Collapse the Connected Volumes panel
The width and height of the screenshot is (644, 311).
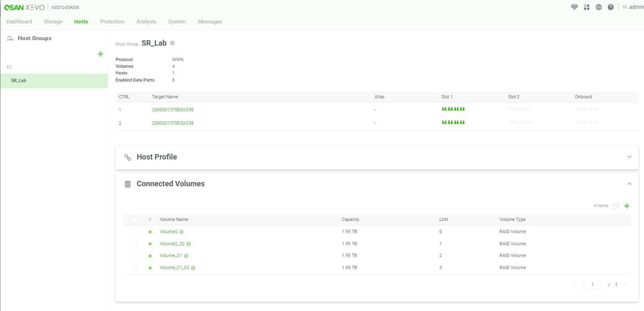[629, 184]
